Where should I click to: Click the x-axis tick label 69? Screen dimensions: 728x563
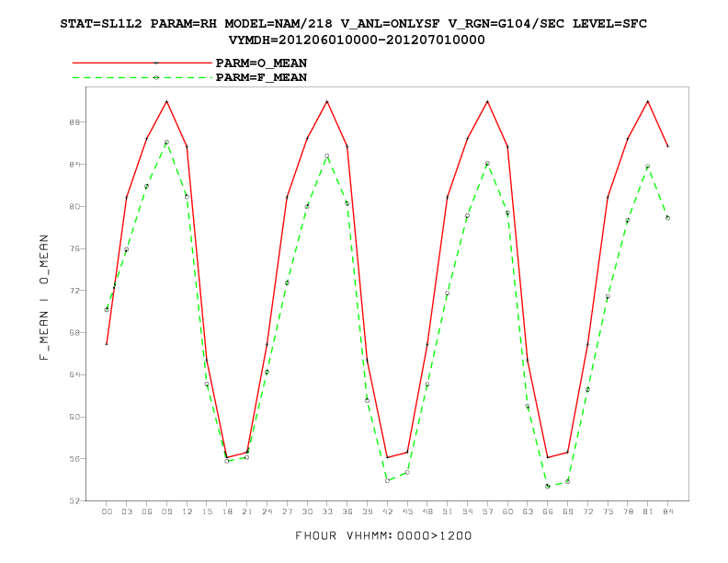point(568,511)
